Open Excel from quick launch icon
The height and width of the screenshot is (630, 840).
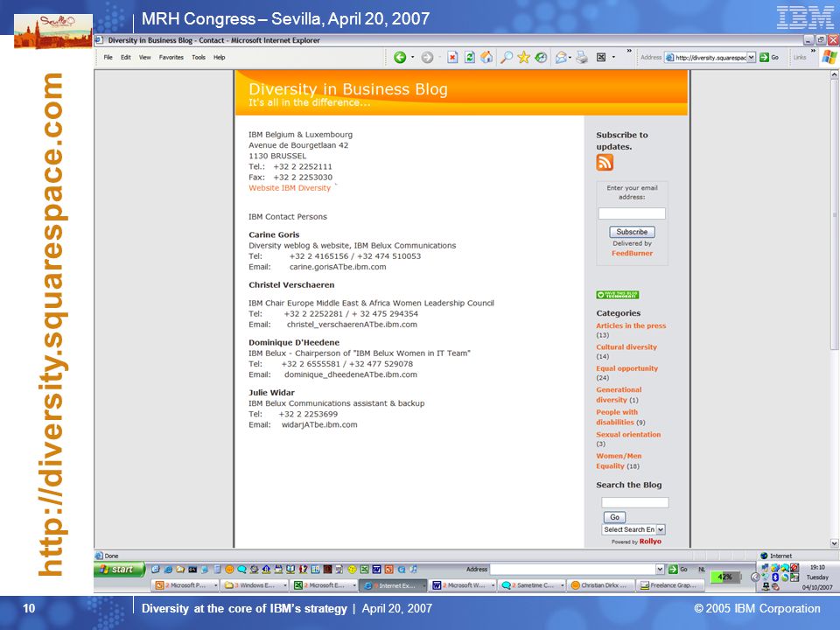(x=364, y=570)
